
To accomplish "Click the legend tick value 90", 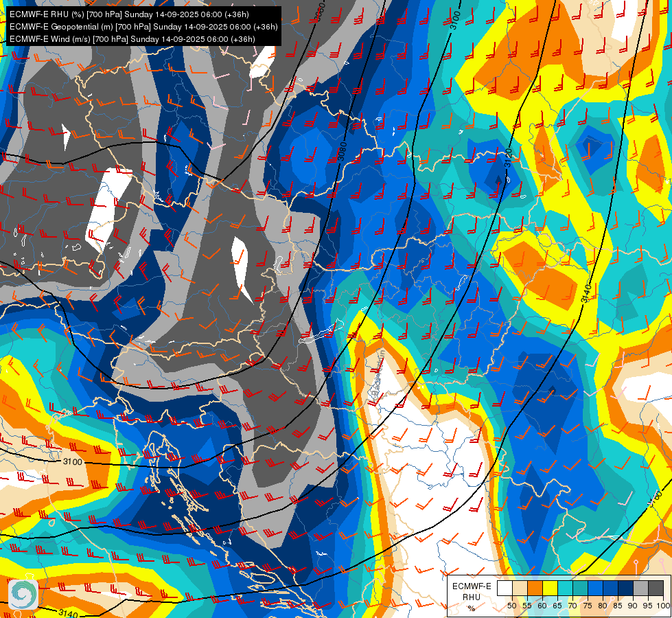I will [x=633, y=606].
